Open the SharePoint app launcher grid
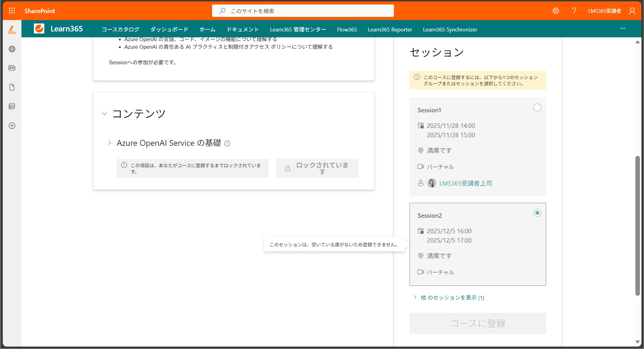This screenshot has height=349, width=644. point(12,11)
